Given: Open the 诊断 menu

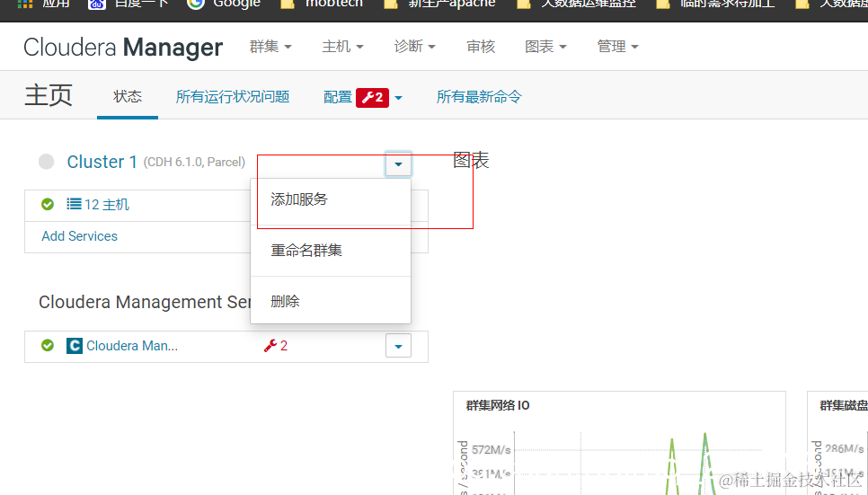Looking at the screenshot, I should pyautogui.click(x=414, y=47).
